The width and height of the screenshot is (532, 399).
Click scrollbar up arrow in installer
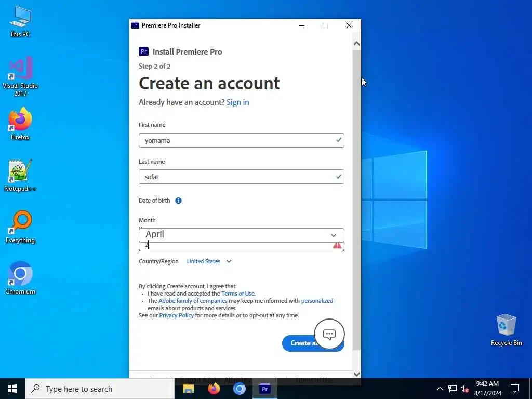356,44
